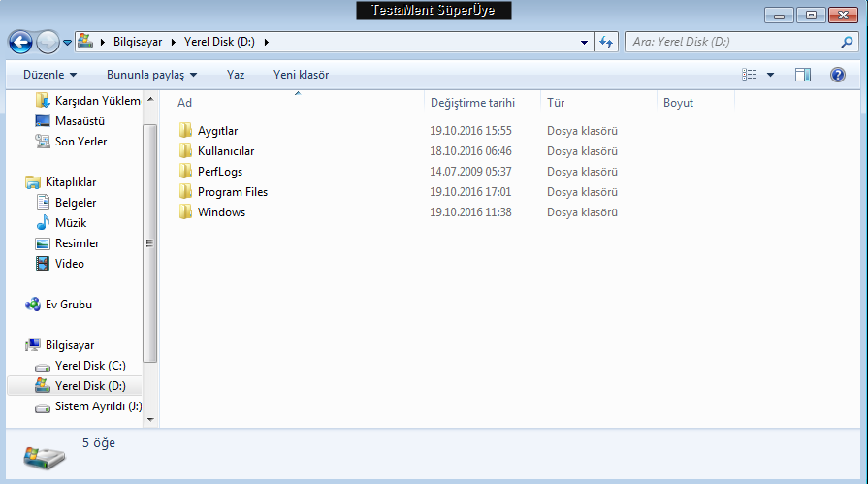The image size is (868, 484).
Task: Click date 14.07.2009 05:37
Action: (470, 172)
